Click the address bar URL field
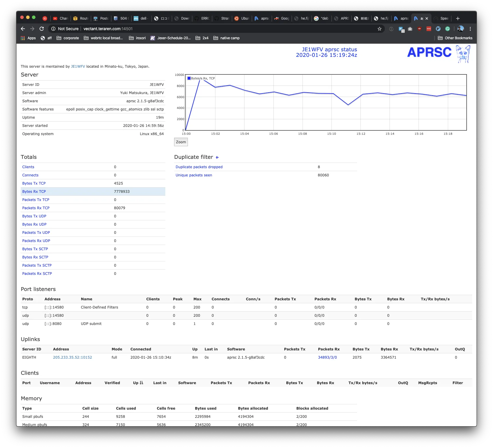This screenshot has height=448, width=493. (205, 29)
